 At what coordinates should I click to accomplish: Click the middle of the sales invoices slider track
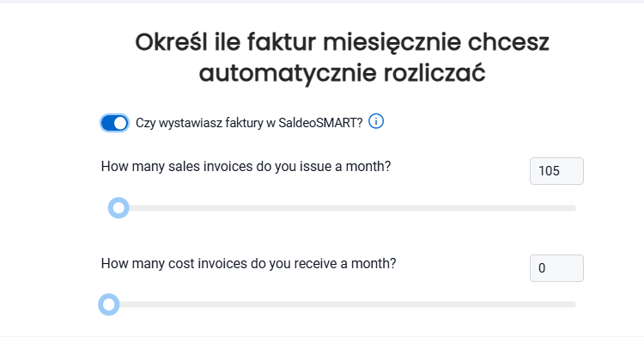pyautogui.click(x=343, y=208)
